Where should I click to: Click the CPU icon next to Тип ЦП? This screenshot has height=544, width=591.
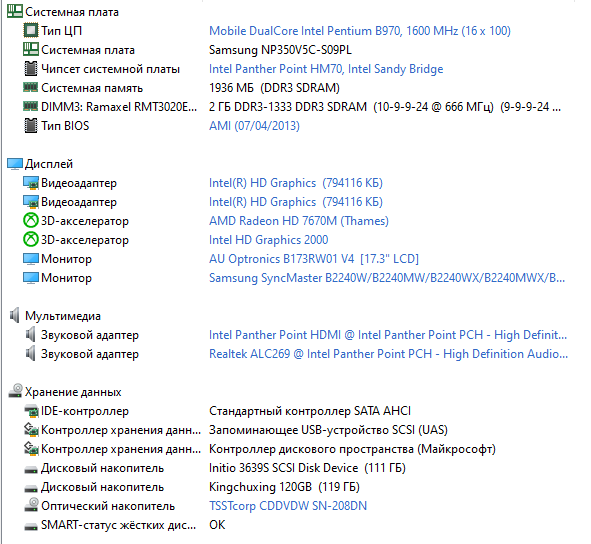(x=31, y=31)
